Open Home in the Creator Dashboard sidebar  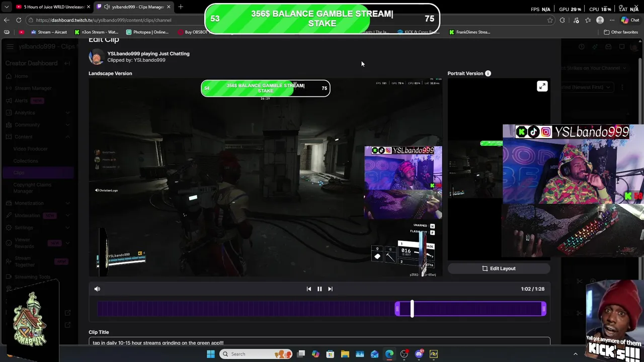21,76
